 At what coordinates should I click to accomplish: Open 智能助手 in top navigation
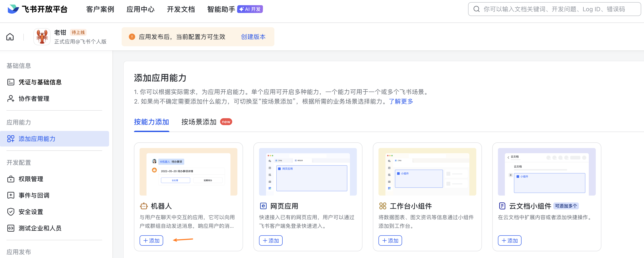coord(221,9)
